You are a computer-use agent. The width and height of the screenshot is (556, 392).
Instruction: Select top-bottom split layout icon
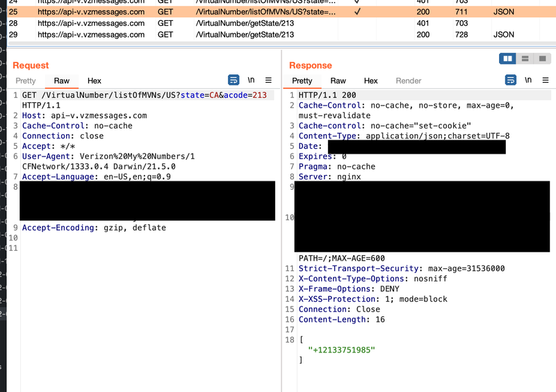525,58
